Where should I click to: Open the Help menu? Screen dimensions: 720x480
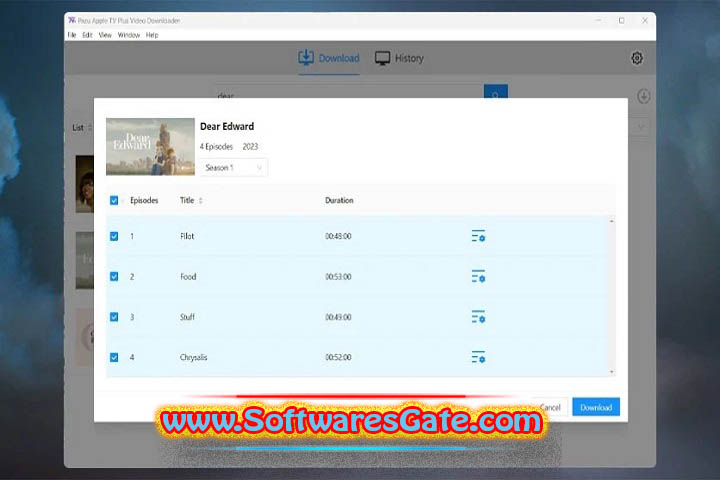[x=152, y=35]
